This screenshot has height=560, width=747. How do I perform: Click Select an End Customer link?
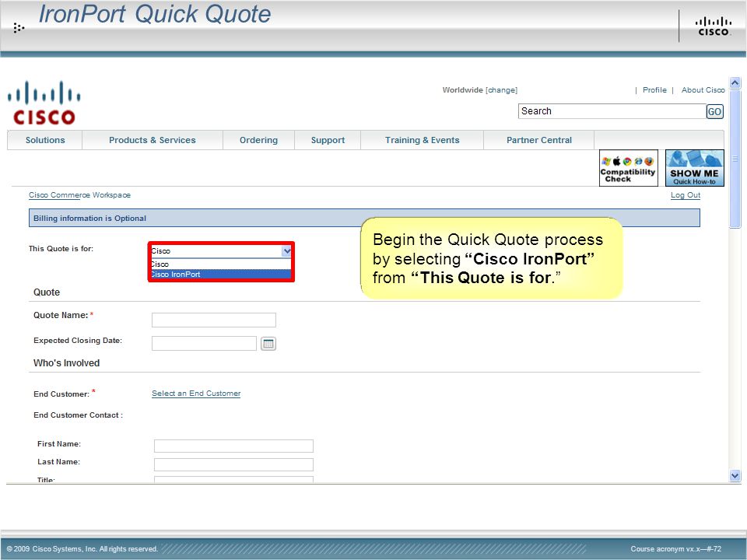[196, 394]
